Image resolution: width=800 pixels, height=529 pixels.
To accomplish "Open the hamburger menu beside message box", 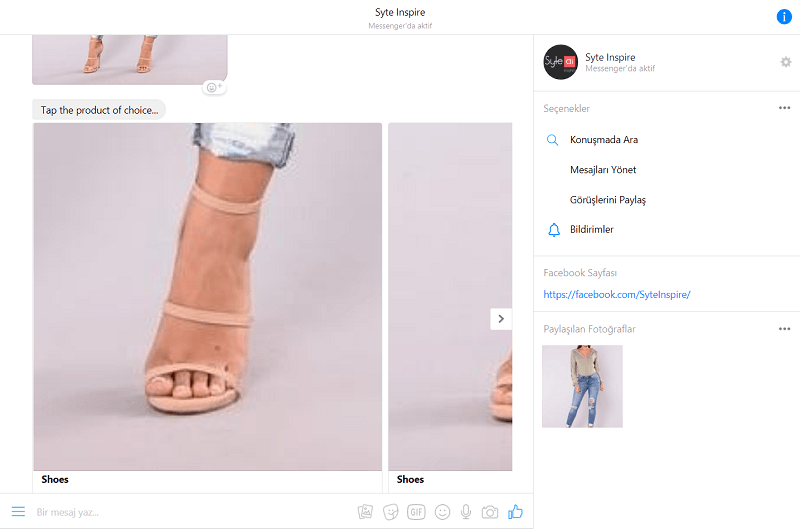I will (x=18, y=512).
